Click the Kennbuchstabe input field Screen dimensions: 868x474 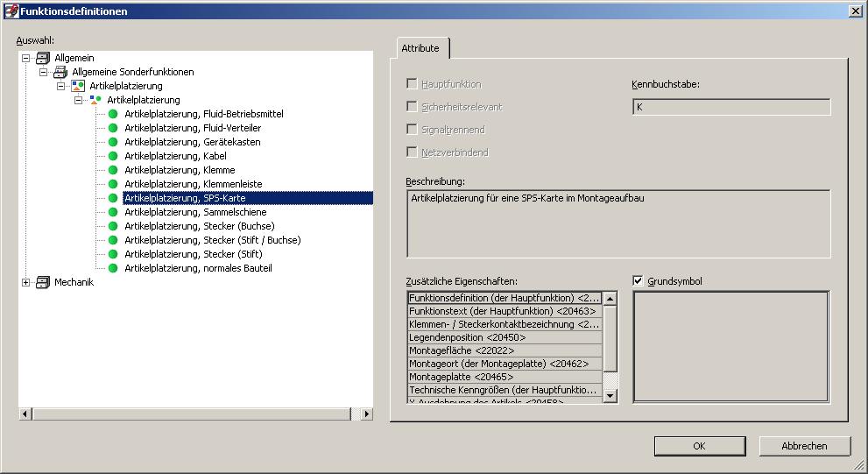731,107
